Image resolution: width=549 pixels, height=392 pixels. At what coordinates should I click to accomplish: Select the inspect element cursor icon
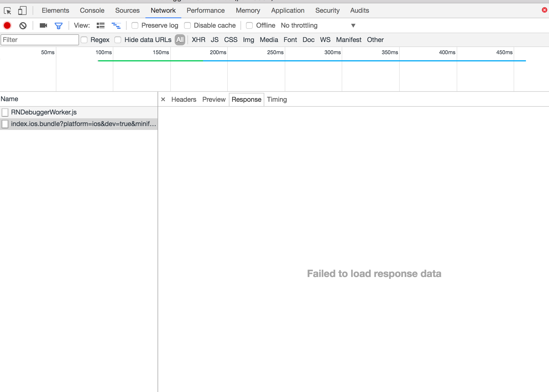(8, 10)
